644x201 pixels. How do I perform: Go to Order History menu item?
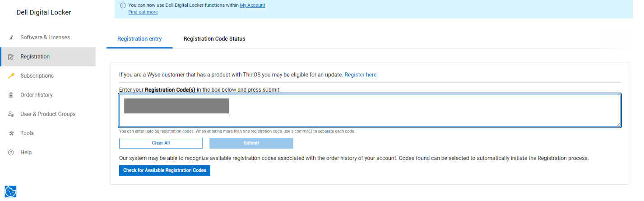37,95
